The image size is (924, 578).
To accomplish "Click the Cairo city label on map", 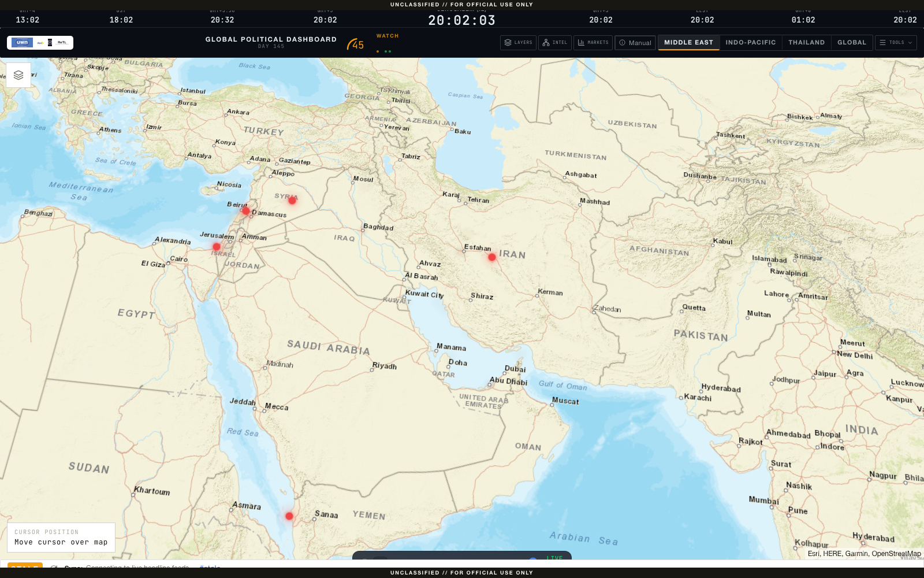I will click(179, 259).
